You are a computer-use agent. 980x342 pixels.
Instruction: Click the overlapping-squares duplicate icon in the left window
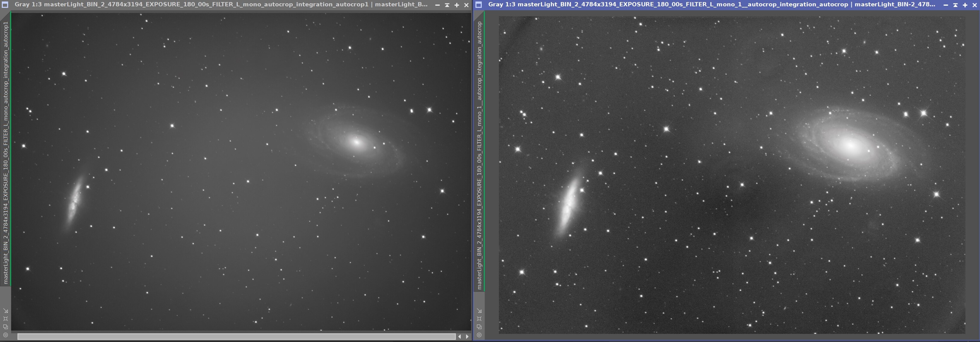pos(5,327)
